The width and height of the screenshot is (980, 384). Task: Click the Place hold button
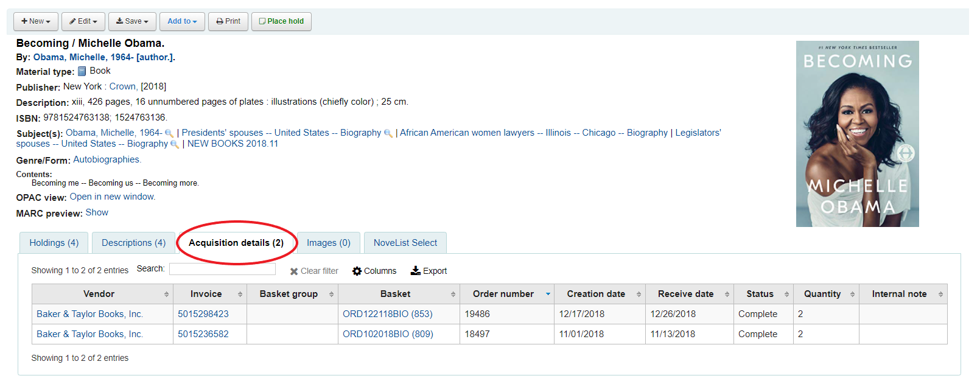point(281,21)
